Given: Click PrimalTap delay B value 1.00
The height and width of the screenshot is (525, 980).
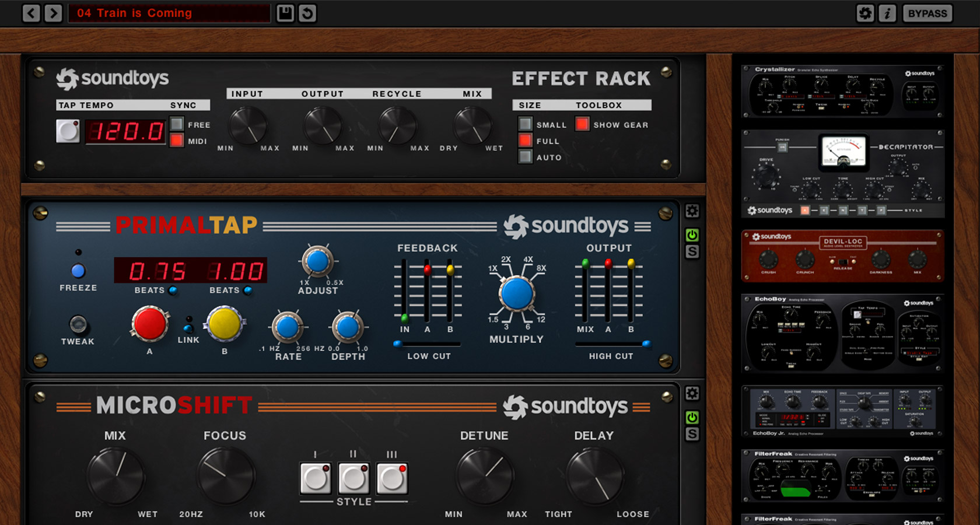Looking at the screenshot, I should coord(236,271).
